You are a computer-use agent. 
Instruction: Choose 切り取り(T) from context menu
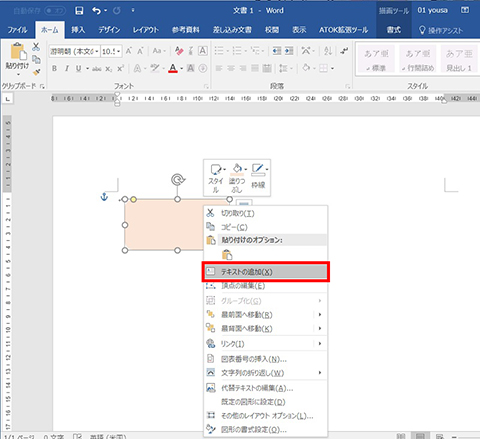[x=265, y=213]
